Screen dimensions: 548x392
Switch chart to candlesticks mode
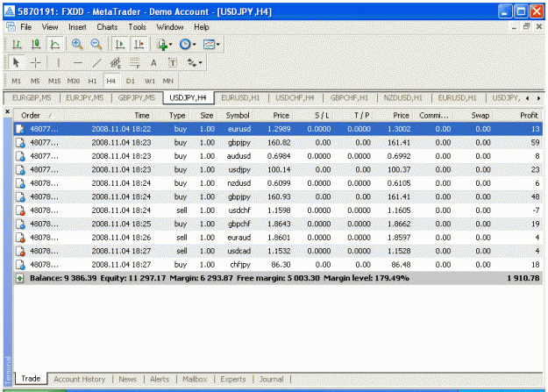36,45
